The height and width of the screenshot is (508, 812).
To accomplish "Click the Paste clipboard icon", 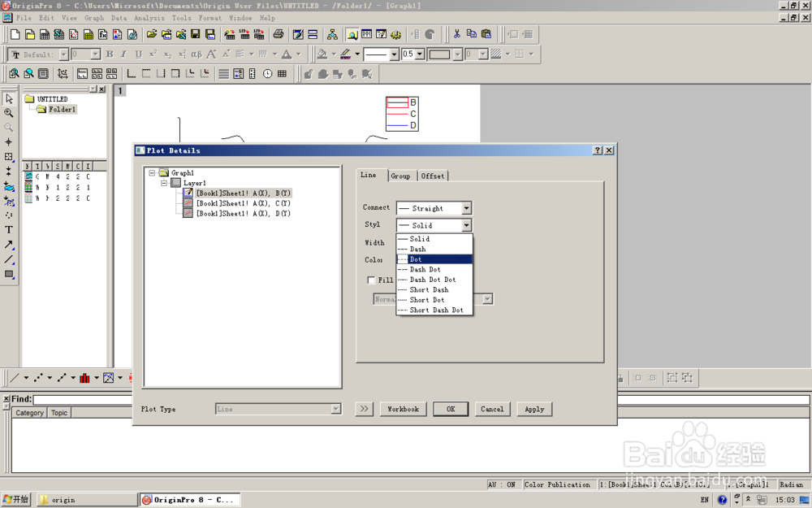I will pos(486,34).
